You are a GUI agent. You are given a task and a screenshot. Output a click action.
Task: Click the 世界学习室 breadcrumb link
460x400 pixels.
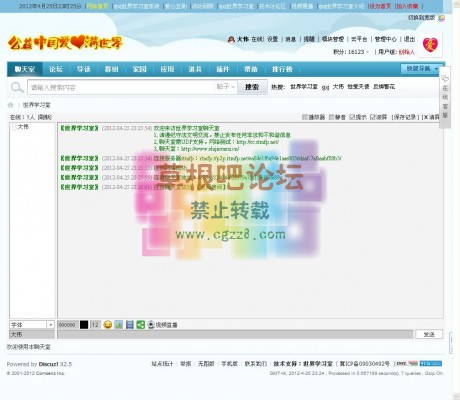pos(37,105)
